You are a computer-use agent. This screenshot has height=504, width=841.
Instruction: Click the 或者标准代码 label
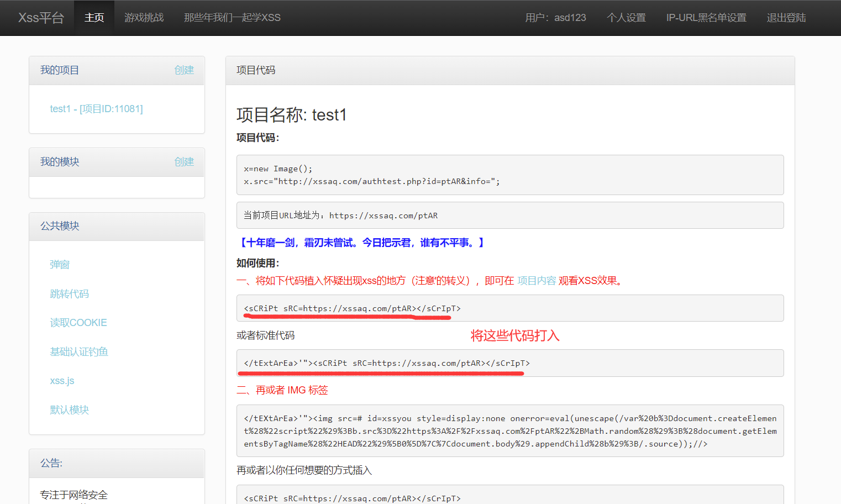(x=266, y=335)
